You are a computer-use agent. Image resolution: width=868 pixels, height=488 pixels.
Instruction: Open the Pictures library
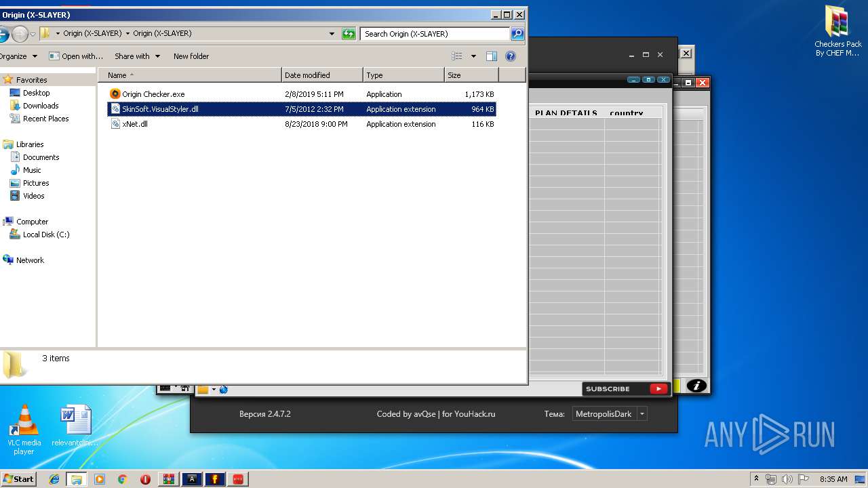tap(36, 183)
